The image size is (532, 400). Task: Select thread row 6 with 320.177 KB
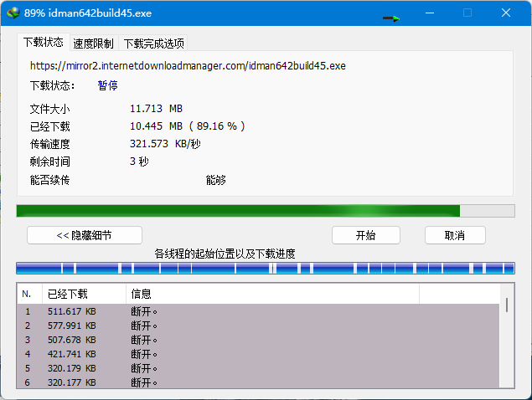[258, 382]
